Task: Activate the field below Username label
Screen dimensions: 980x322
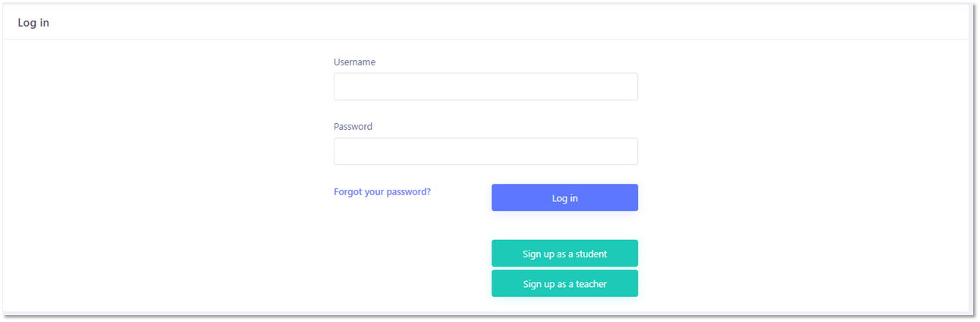Action: click(485, 87)
